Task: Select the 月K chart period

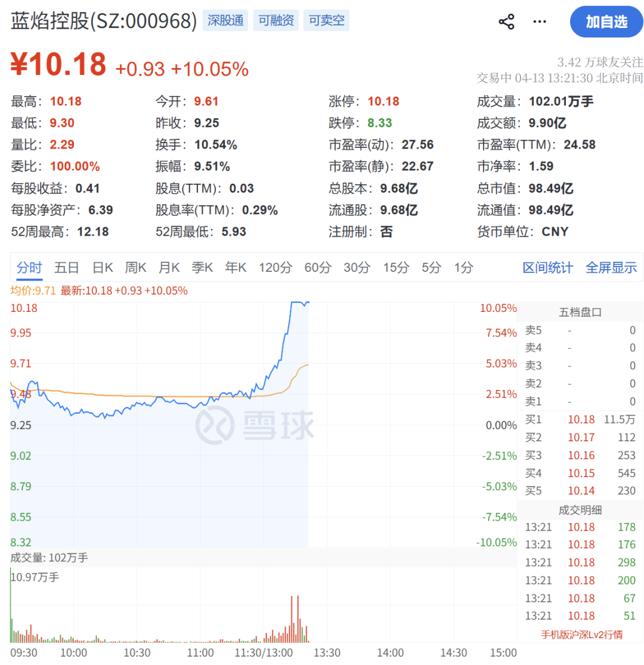Action: [x=169, y=267]
